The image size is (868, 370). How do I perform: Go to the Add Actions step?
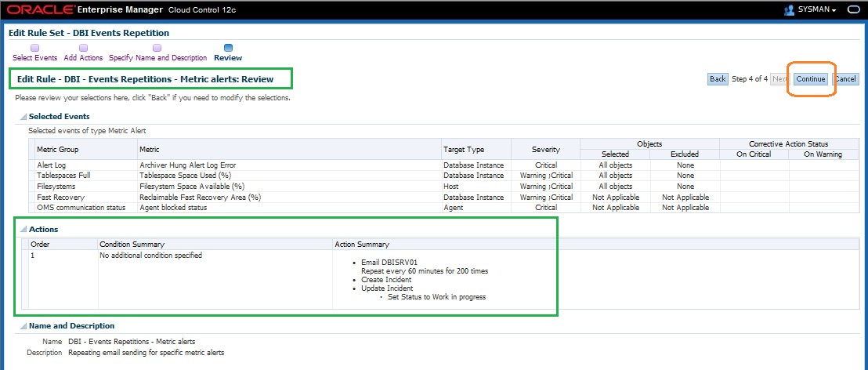click(83, 57)
